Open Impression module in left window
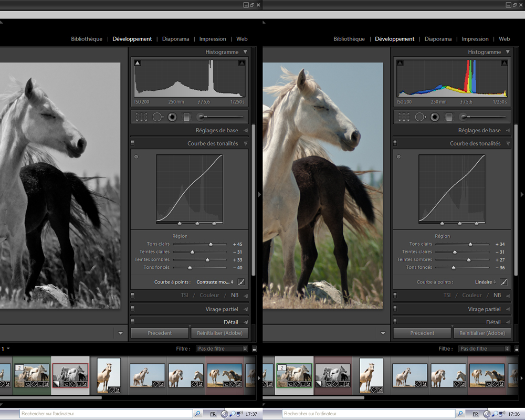525x420 pixels. [x=213, y=39]
